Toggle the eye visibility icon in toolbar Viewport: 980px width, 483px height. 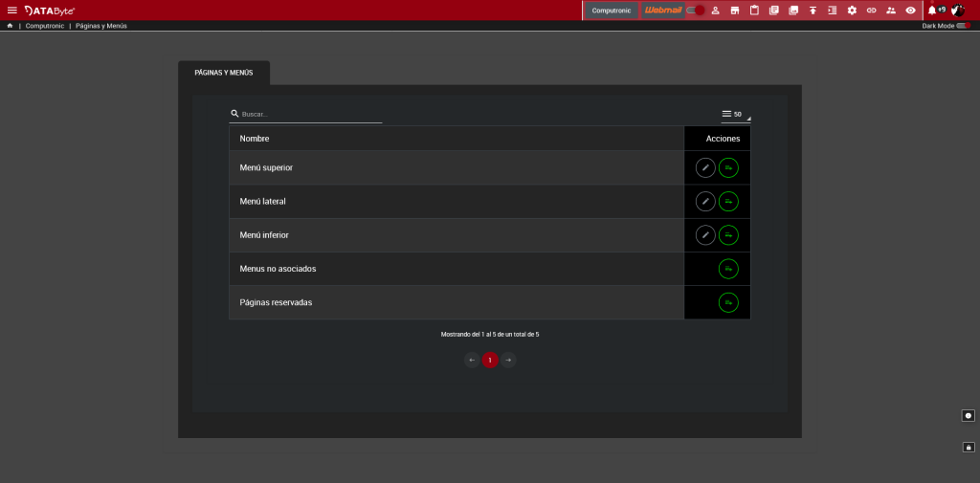(x=910, y=11)
